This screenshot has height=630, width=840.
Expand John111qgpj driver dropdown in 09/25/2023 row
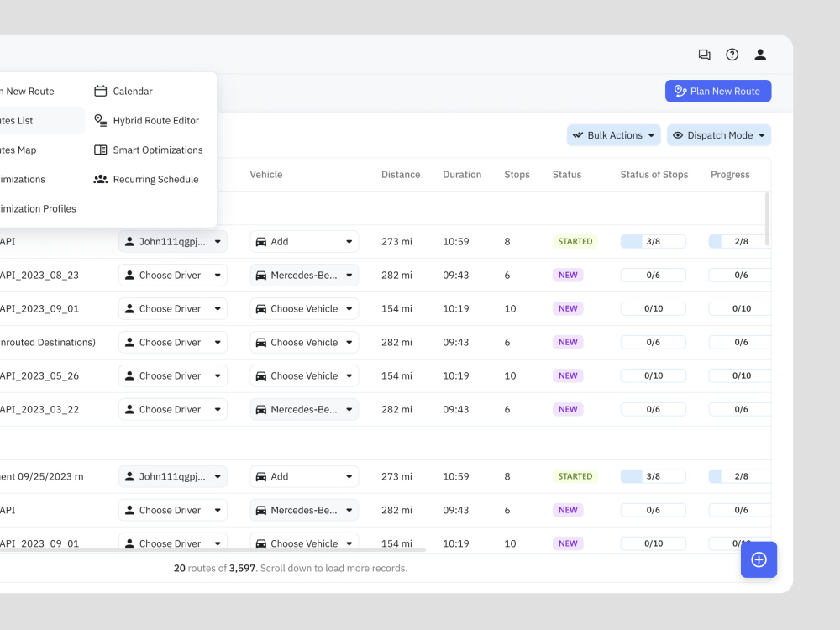(173, 477)
